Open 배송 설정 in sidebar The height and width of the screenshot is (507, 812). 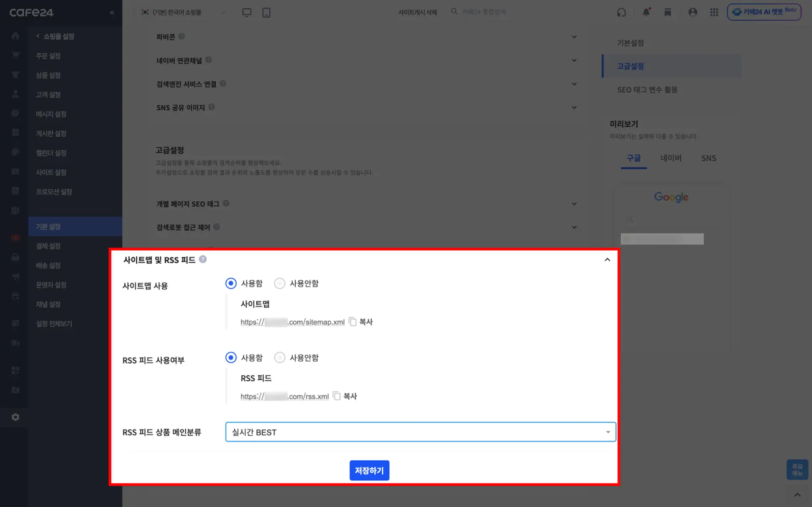48,266
